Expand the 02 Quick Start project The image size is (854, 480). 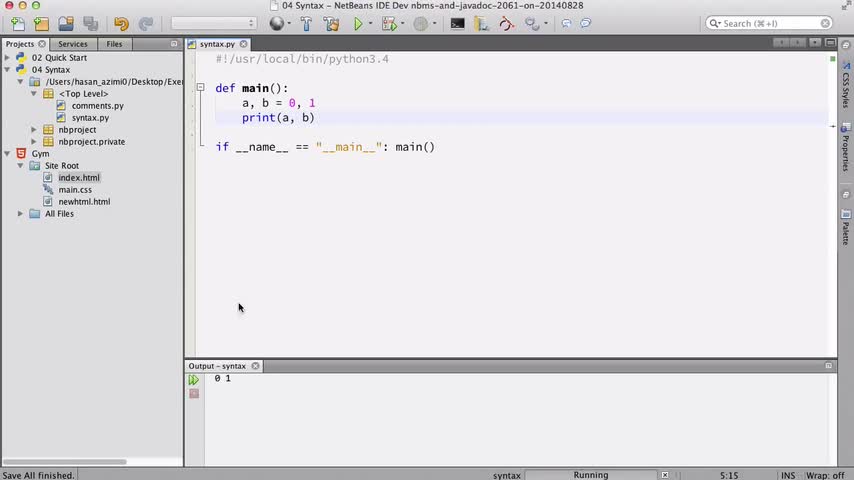[7, 57]
